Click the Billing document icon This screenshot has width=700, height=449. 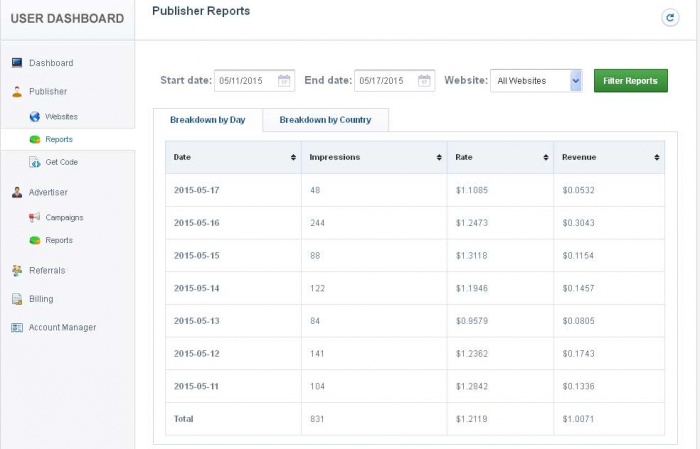click(x=17, y=299)
